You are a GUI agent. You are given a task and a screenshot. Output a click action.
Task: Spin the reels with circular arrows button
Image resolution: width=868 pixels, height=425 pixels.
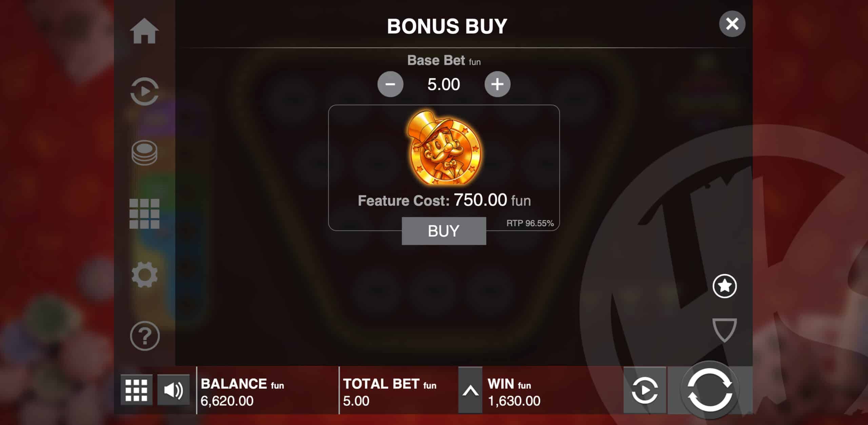[709, 390]
